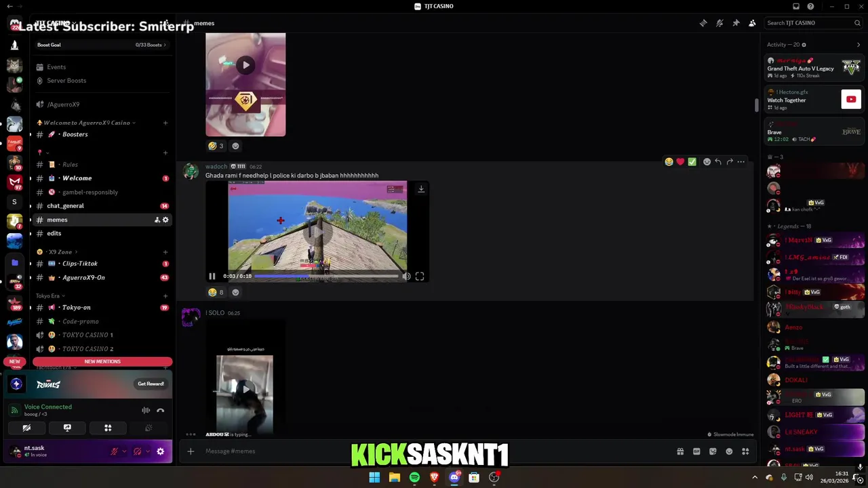Screen dimensions: 868x488
Task: Open User Settings gear
Action: coord(161,451)
